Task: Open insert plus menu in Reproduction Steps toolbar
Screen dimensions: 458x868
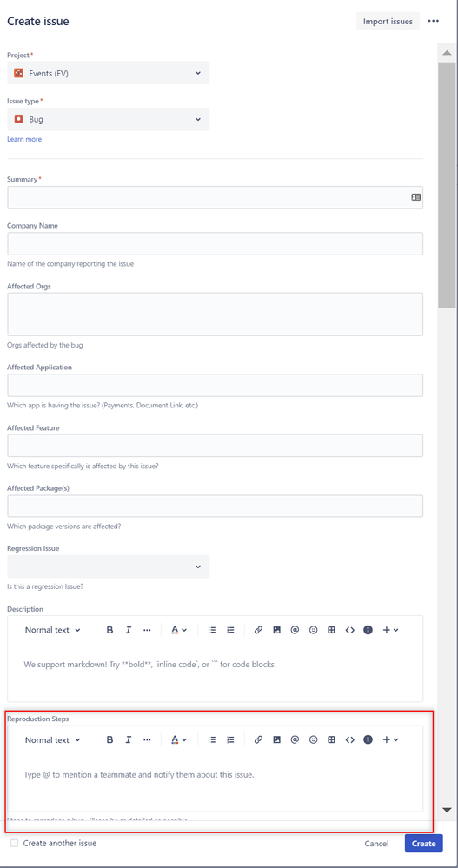Action: pyautogui.click(x=390, y=739)
